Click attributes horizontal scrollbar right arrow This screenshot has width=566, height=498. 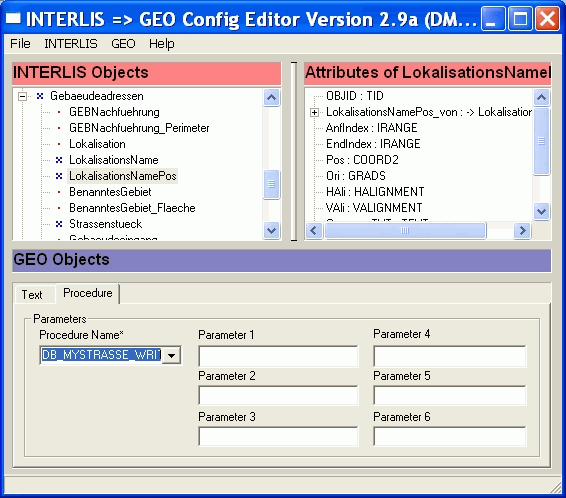point(522,230)
